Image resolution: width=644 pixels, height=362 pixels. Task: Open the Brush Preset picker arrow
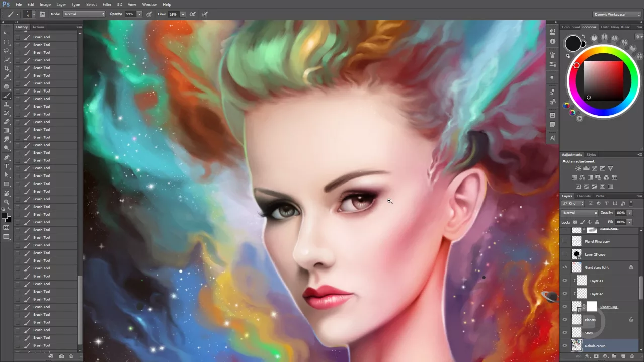tap(33, 14)
